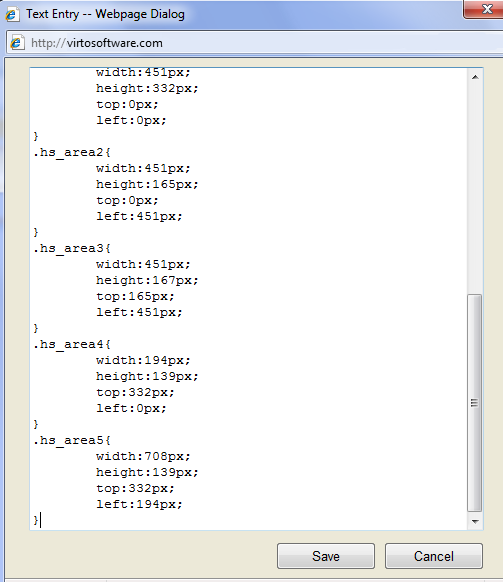503x582 pixels.
Task: Place cursor on the .hs_area3{ line
Action: [72, 248]
